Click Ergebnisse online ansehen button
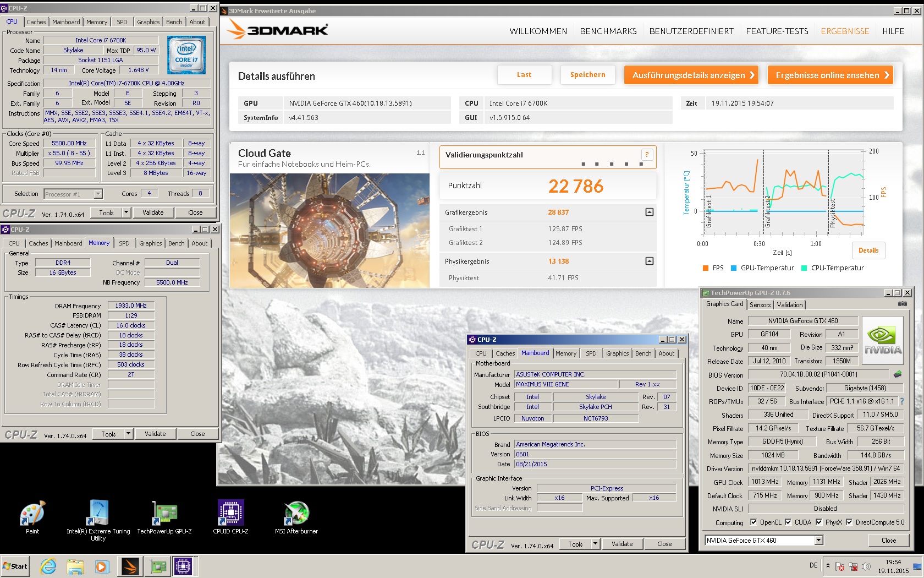This screenshot has height=578, width=924. coord(831,75)
